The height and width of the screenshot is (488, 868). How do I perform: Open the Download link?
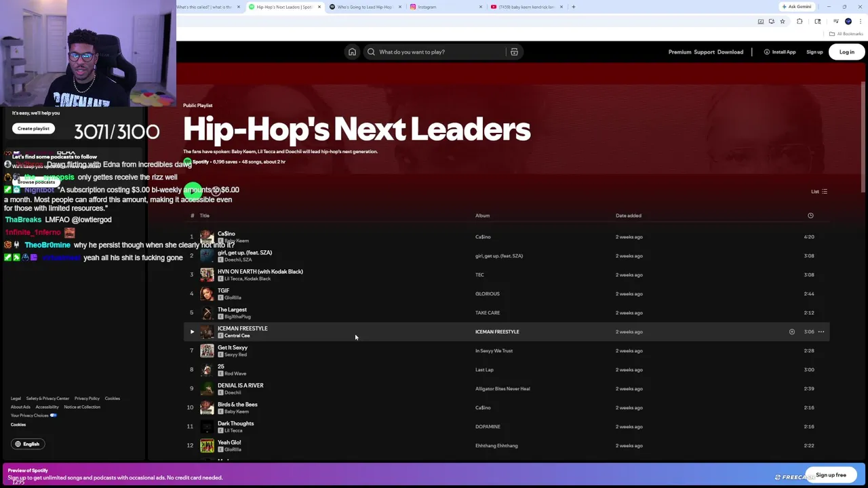click(x=730, y=52)
